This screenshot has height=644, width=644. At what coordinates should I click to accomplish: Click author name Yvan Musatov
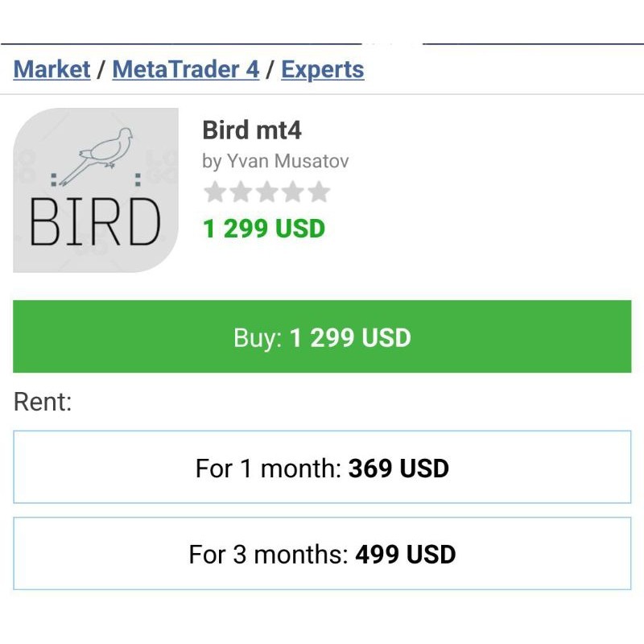(x=288, y=160)
